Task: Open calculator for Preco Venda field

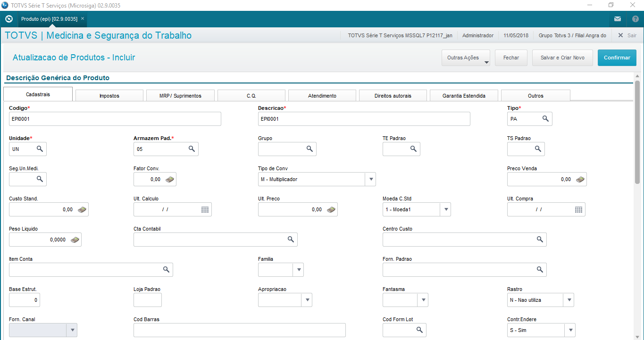Action: 580,179
